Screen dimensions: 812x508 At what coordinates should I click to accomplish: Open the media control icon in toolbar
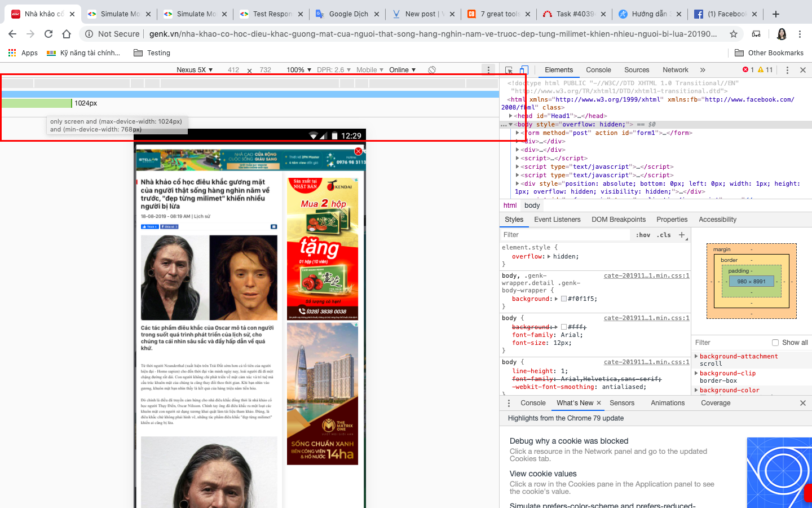pyautogui.click(x=756, y=34)
